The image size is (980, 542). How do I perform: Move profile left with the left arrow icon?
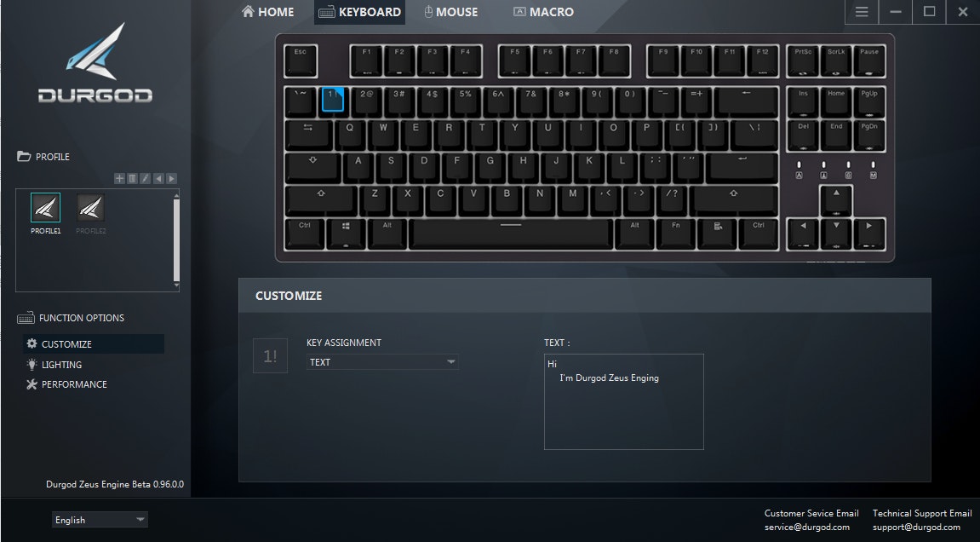click(158, 178)
